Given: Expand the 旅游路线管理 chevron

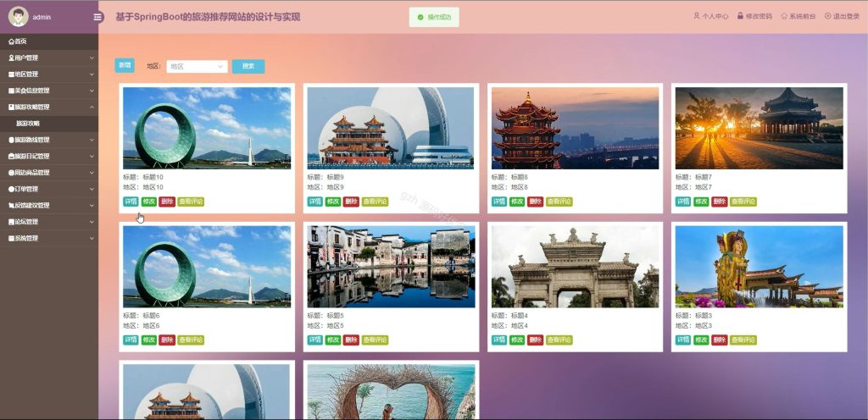Looking at the screenshot, I should pos(92,140).
